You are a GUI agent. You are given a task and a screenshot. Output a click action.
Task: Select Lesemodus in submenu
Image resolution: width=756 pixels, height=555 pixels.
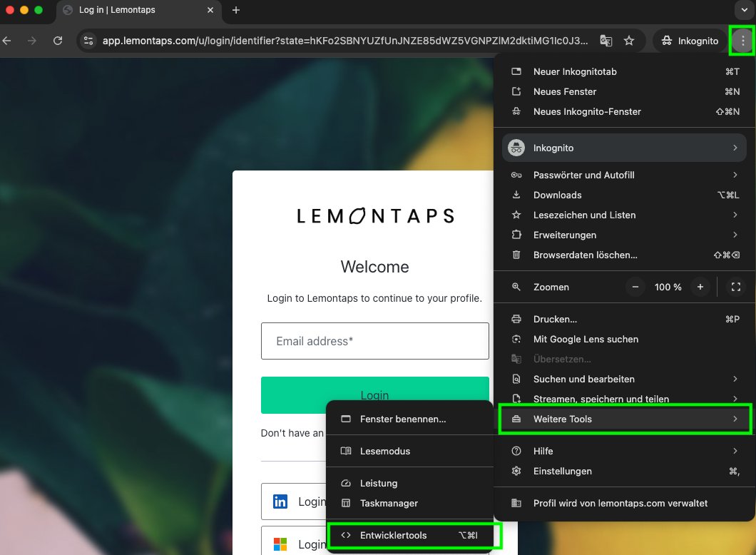pos(410,452)
